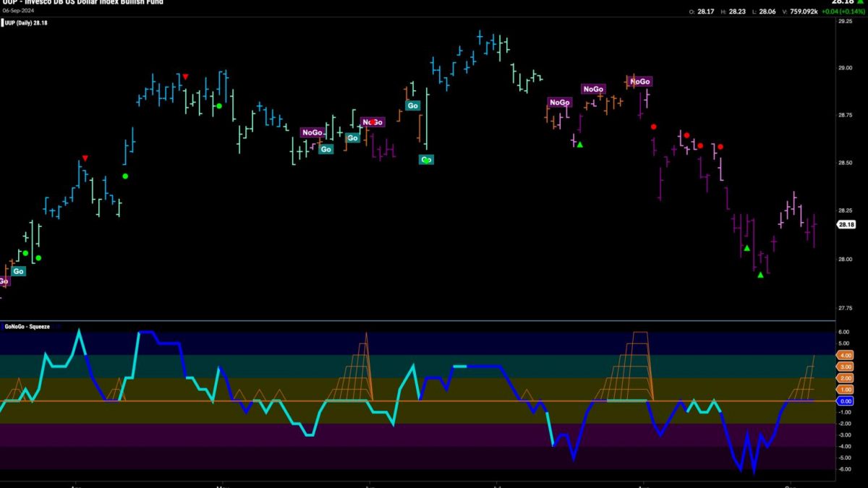Click the 28.18 current price tag on the axis
Image resolution: width=868 pixels, height=488 pixels.
point(847,225)
